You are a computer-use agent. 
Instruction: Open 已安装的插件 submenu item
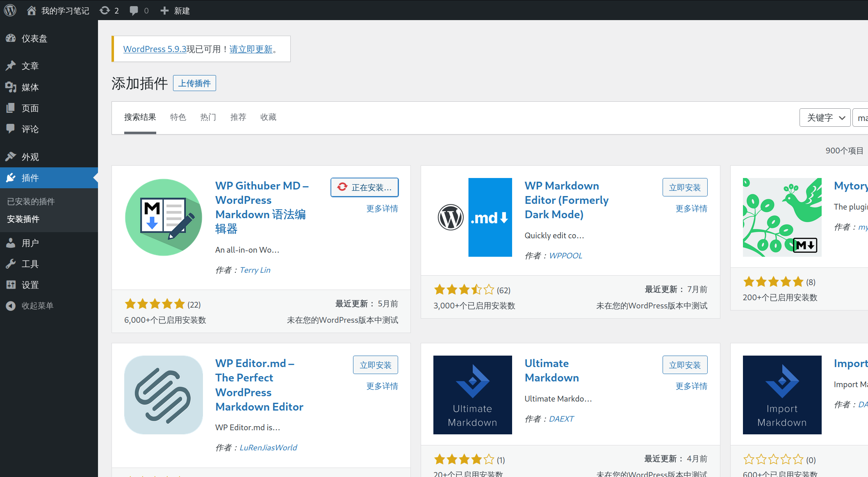click(31, 201)
